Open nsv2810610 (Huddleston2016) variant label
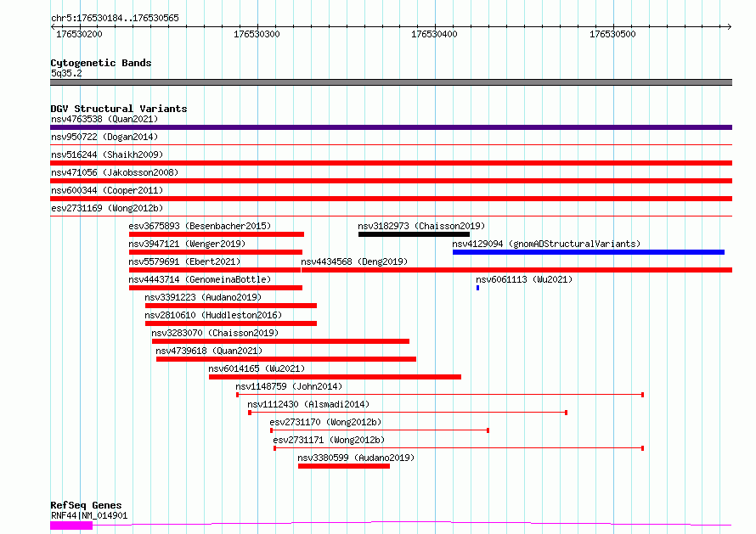The height and width of the screenshot is (534, 756). pyautogui.click(x=213, y=315)
